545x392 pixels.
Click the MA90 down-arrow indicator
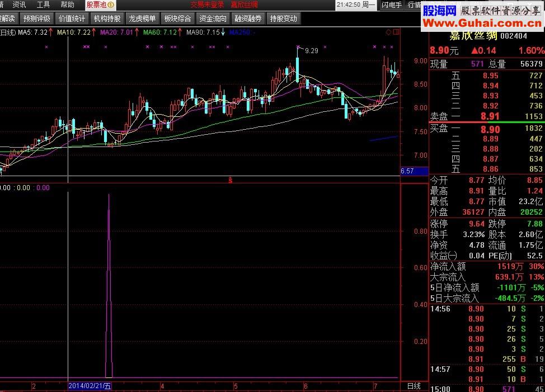coord(223,32)
